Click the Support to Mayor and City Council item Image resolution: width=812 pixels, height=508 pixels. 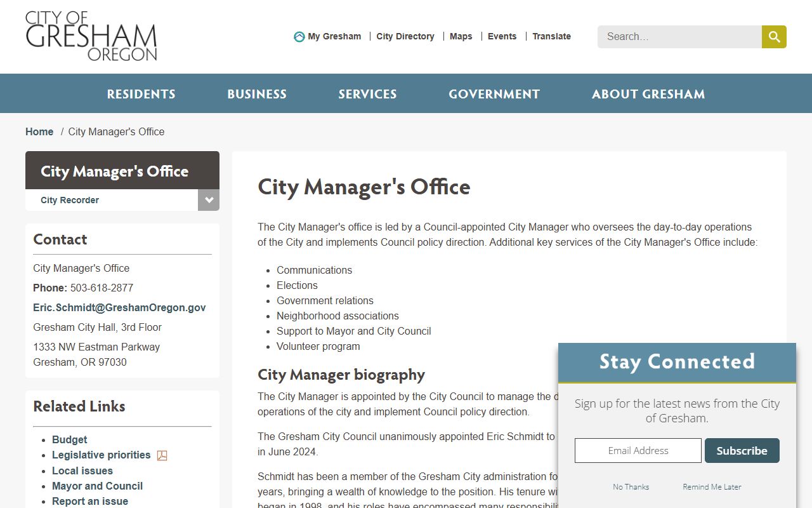(x=354, y=331)
